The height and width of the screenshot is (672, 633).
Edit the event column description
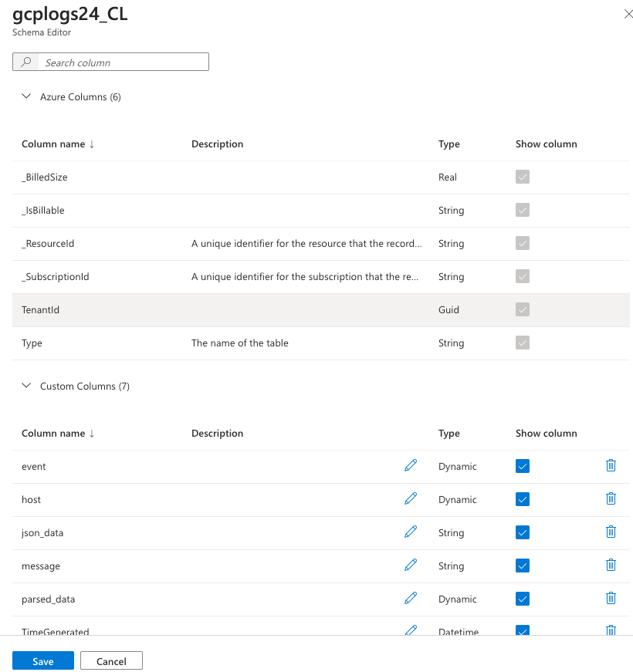[x=411, y=465]
